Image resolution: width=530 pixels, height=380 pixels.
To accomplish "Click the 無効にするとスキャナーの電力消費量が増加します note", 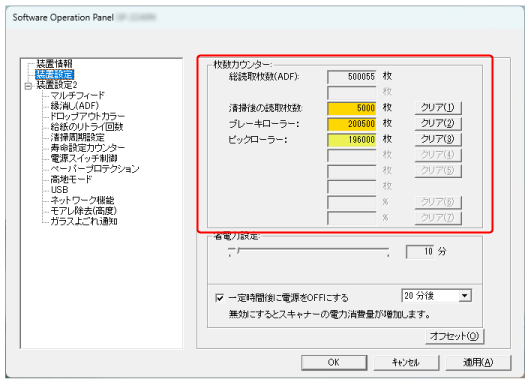I will tap(330, 314).
